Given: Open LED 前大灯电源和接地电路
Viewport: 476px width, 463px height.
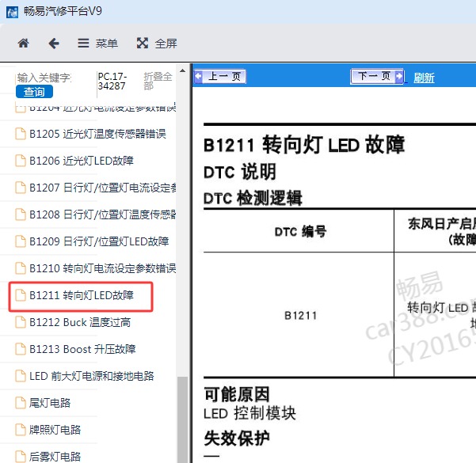Looking at the screenshot, I should click(92, 376).
